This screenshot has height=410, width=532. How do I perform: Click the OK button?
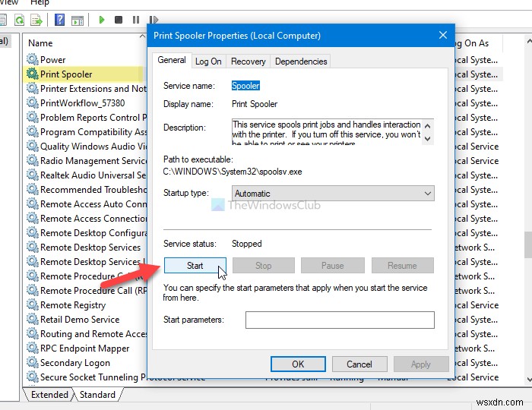[x=298, y=364]
